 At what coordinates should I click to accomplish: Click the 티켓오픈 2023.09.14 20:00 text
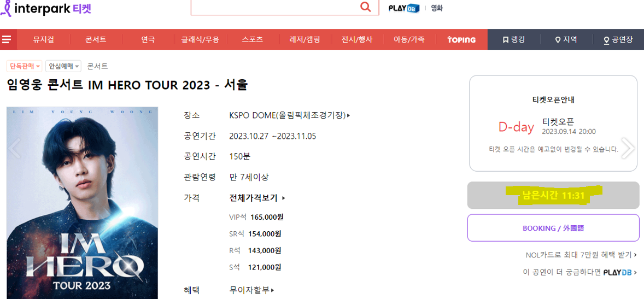coord(569,126)
